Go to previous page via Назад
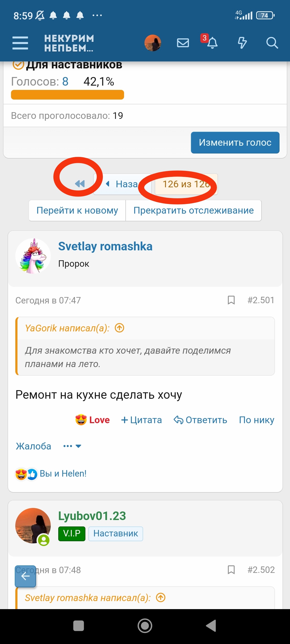The width and height of the screenshot is (290, 644). (122, 184)
